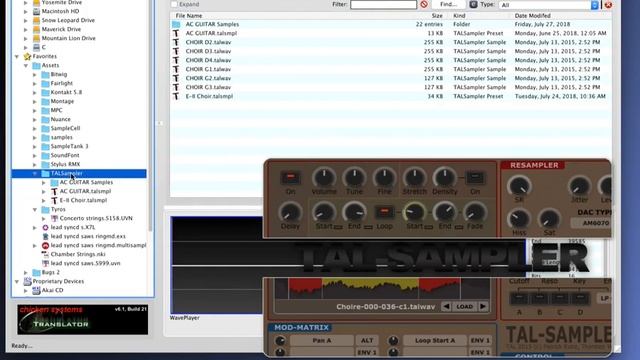640x360 pixels.
Task: Open the DAC type AM6070 selector
Action: pos(591,223)
